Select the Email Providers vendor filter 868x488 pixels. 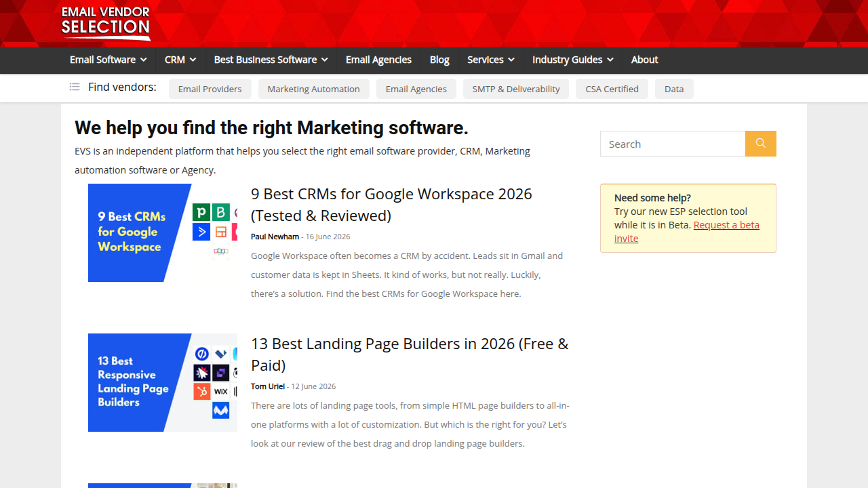tap(210, 89)
